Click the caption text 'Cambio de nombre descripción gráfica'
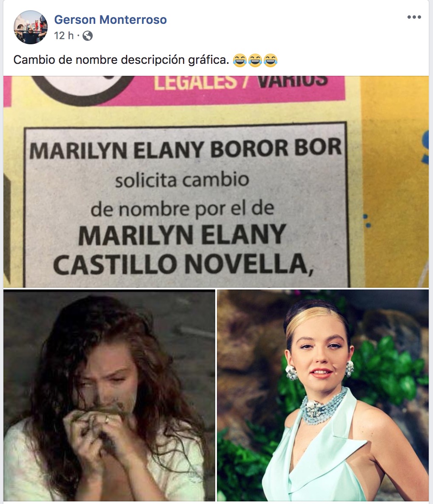The height and width of the screenshot is (504, 433). 121,60
